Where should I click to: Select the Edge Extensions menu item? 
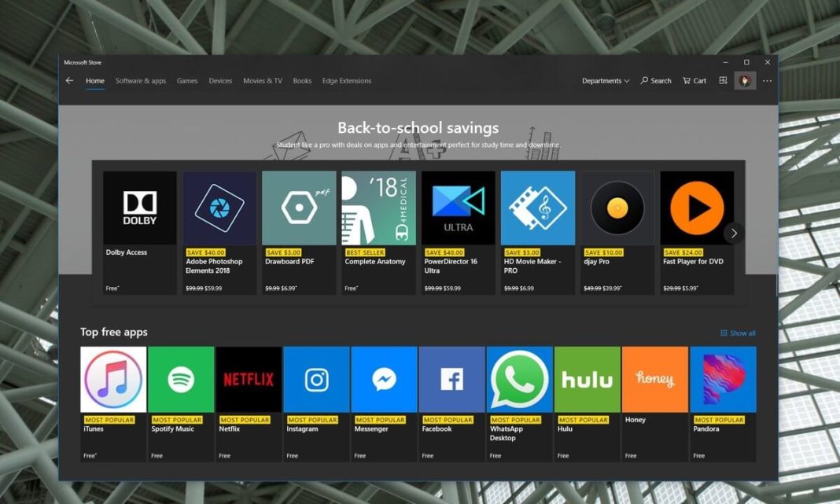click(x=346, y=80)
